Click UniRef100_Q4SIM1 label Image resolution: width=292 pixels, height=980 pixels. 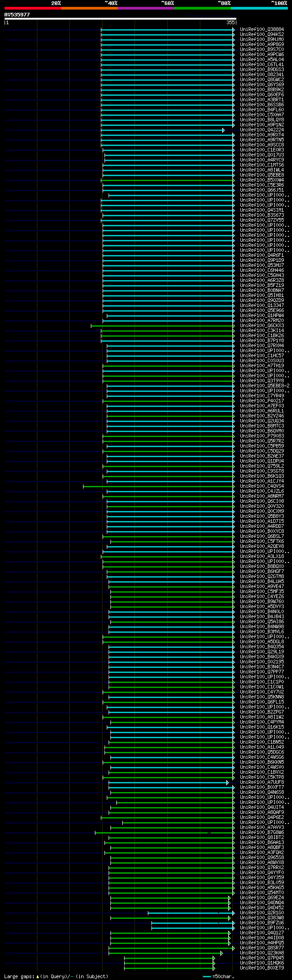(x=262, y=210)
